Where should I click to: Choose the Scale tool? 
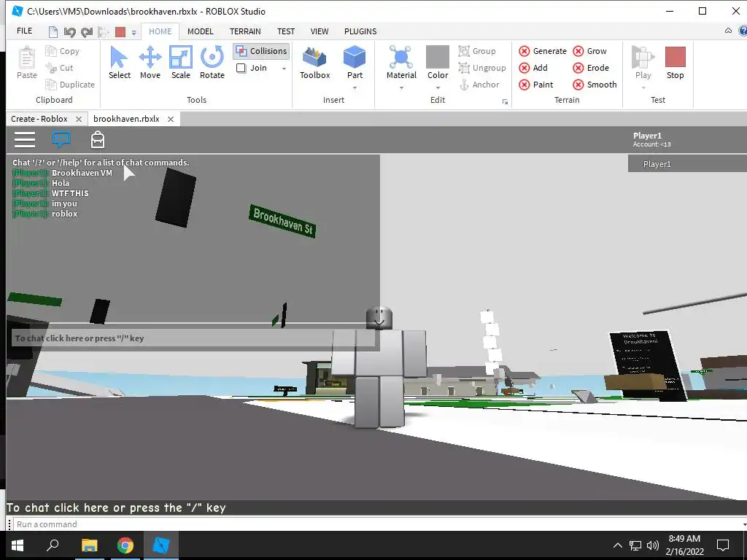click(x=181, y=63)
